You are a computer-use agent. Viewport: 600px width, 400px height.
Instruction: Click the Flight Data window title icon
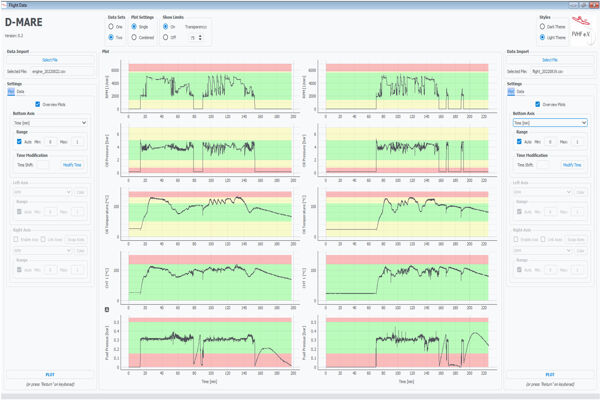click(4, 3)
